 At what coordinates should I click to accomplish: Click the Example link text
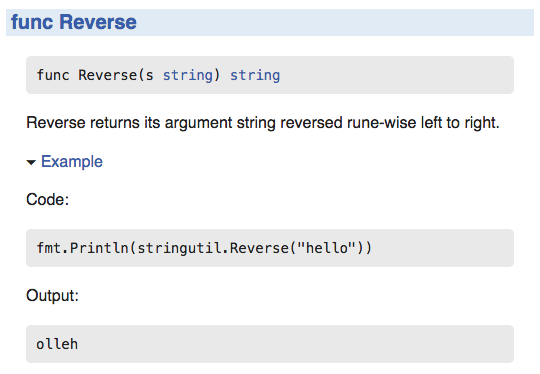coord(72,162)
